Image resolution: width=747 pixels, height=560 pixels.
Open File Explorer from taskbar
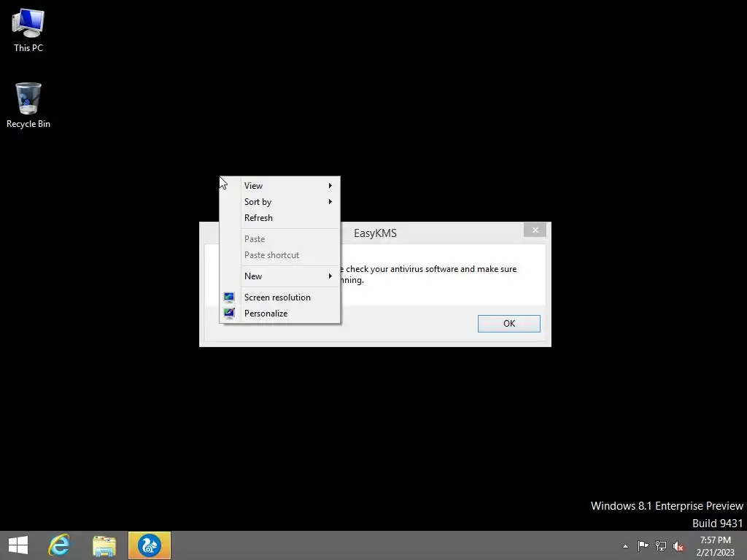click(104, 545)
